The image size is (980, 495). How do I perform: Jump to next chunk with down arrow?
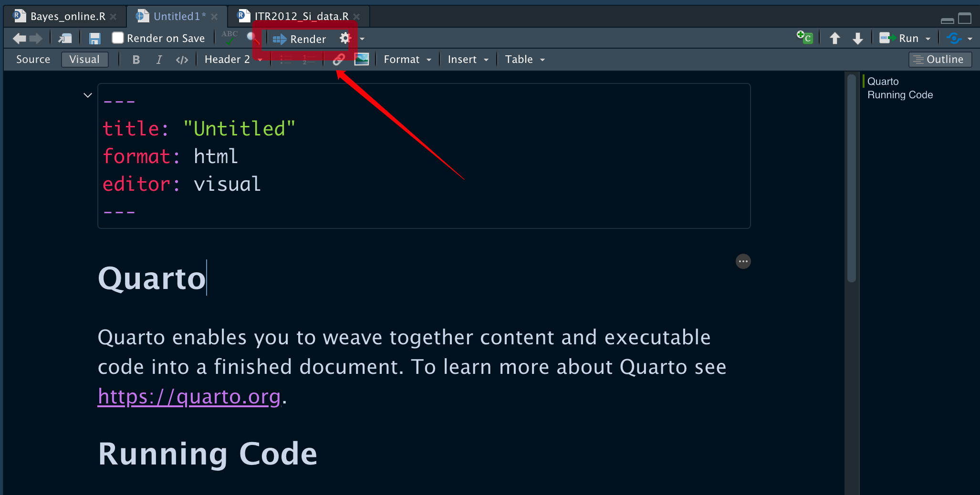(858, 38)
